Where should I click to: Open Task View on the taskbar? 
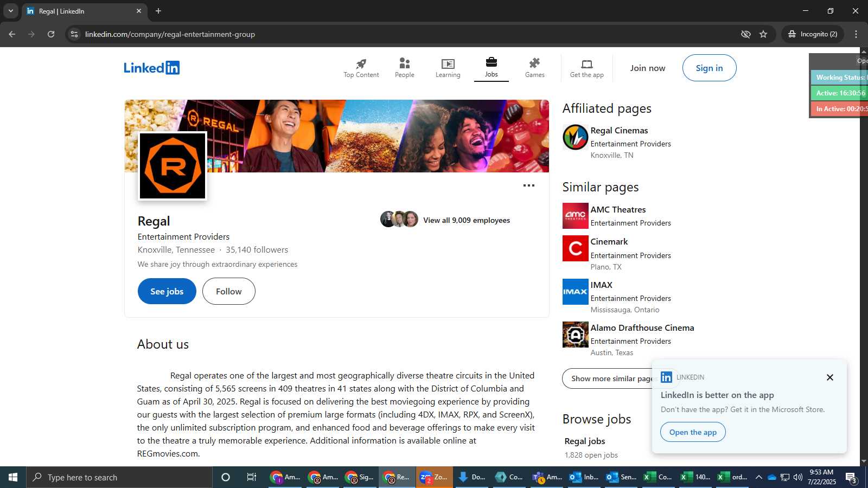pyautogui.click(x=252, y=477)
